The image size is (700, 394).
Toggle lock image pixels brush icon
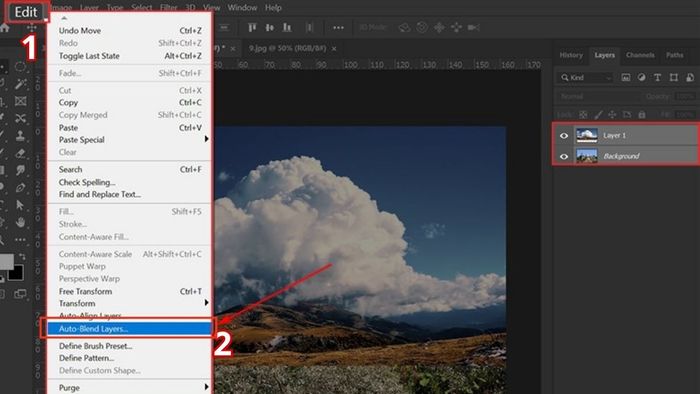598,115
